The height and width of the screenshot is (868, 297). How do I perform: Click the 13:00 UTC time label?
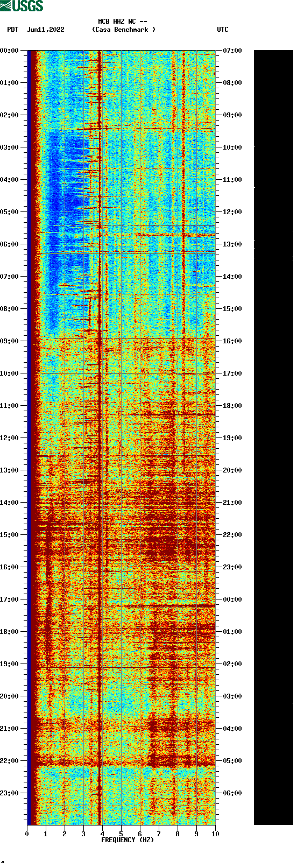232,244
